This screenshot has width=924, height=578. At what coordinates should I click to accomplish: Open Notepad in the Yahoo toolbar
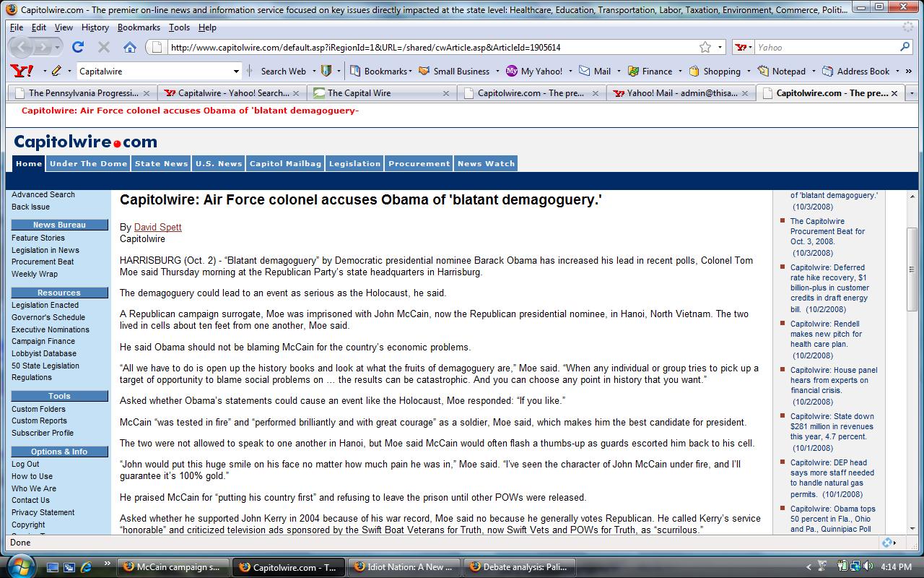(x=782, y=71)
